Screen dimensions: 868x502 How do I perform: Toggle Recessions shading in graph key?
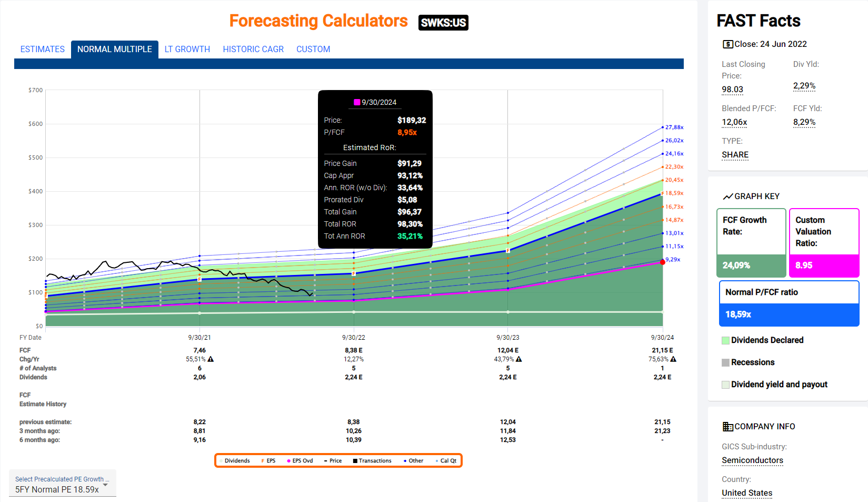pyautogui.click(x=725, y=362)
